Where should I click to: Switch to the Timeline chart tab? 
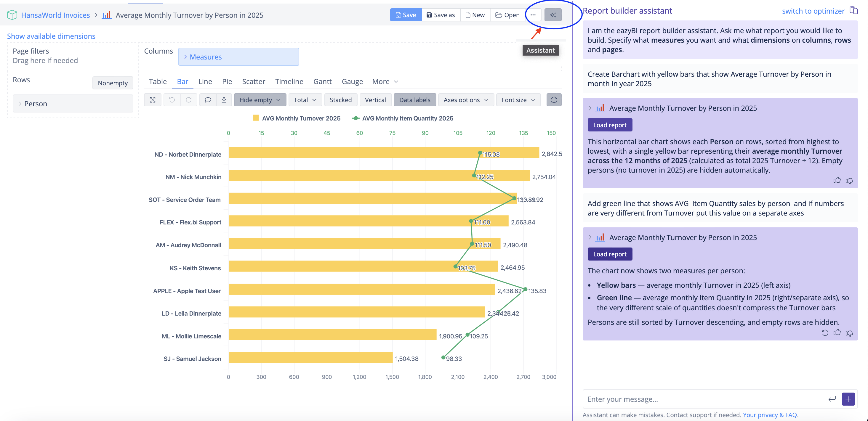[289, 81]
